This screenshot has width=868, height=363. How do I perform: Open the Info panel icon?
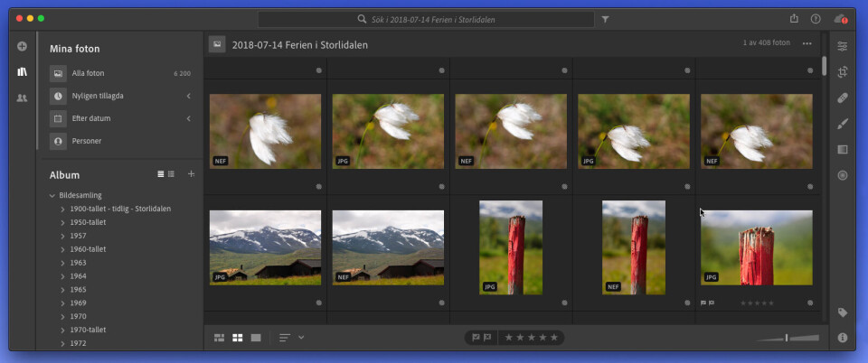843,338
